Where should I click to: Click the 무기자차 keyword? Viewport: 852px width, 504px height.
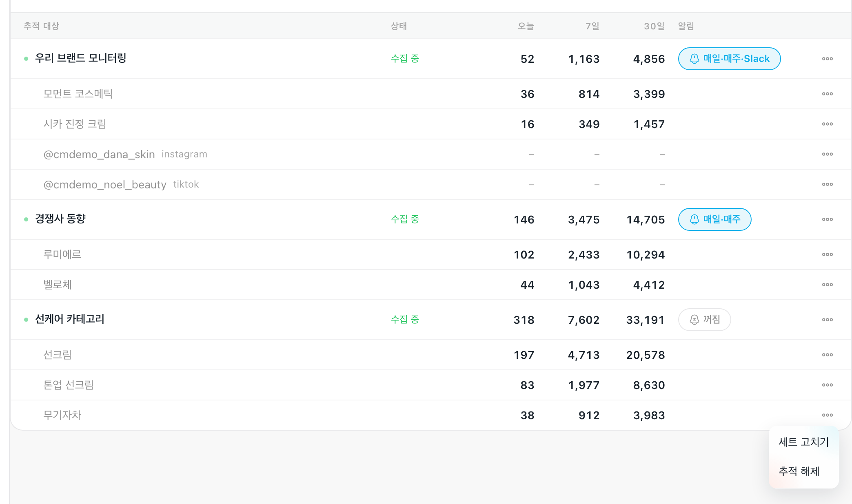pyautogui.click(x=62, y=415)
